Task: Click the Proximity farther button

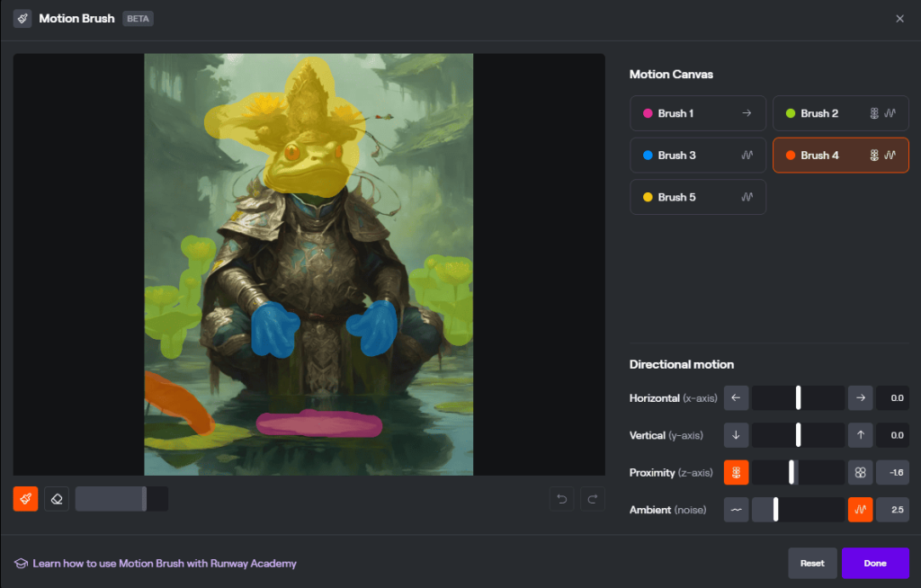Action: [736, 472]
